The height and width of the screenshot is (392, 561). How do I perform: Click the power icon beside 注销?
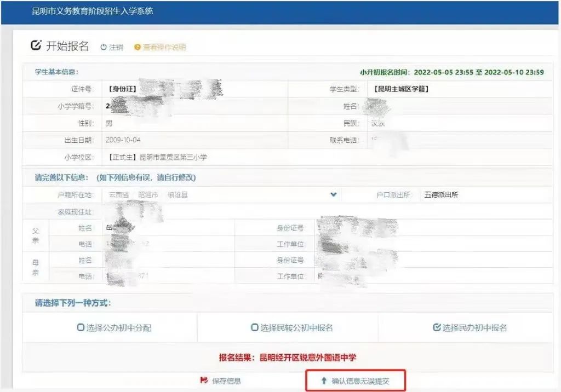click(104, 47)
